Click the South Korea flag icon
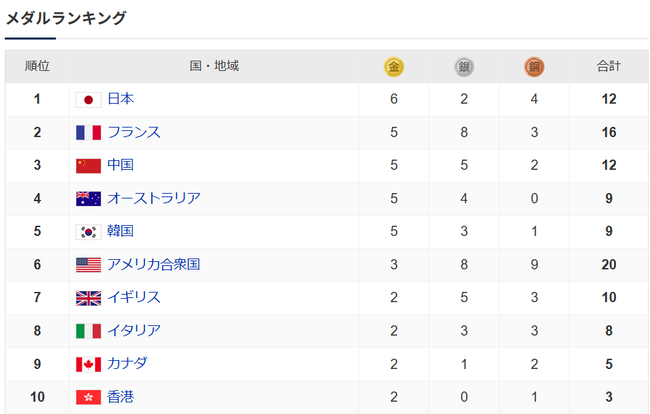Image resolution: width=650 pixels, height=414 pixels. coord(88,232)
